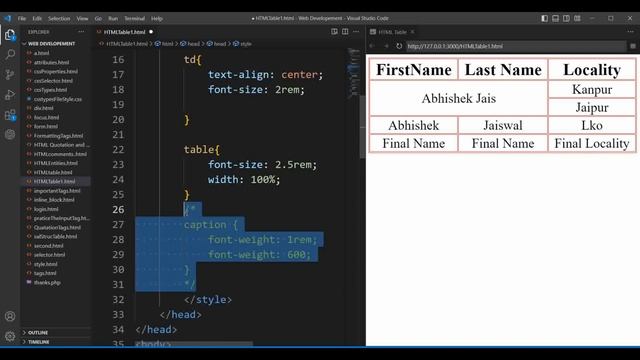Select the HTML Table preview tab
640x360 pixels.
392,32
